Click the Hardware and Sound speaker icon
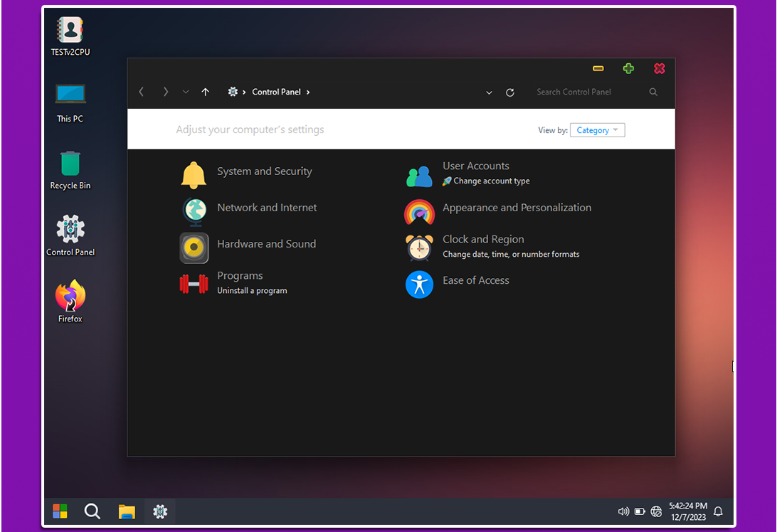The width and height of the screenshot is (782, 532). click(x=194, y=248)
